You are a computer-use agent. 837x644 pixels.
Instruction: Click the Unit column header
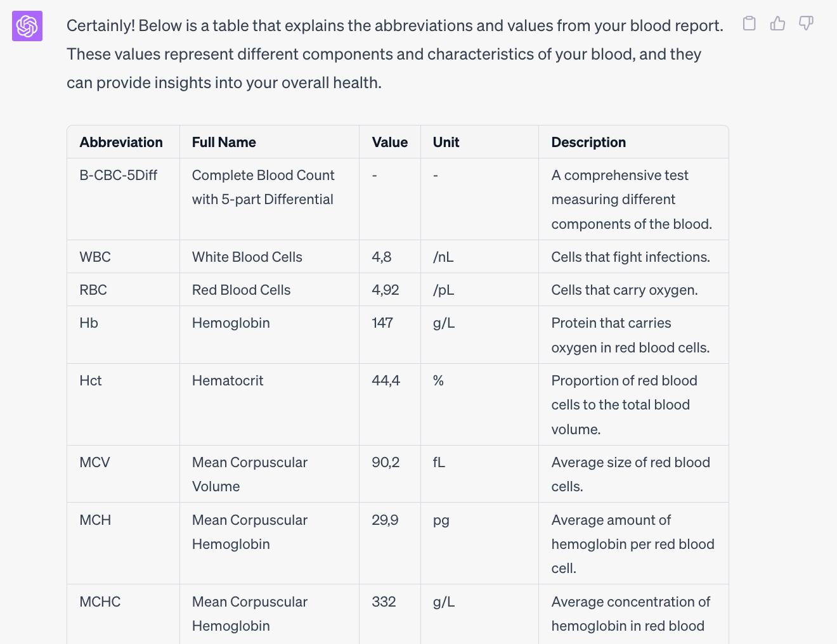[x=446, y=142]
